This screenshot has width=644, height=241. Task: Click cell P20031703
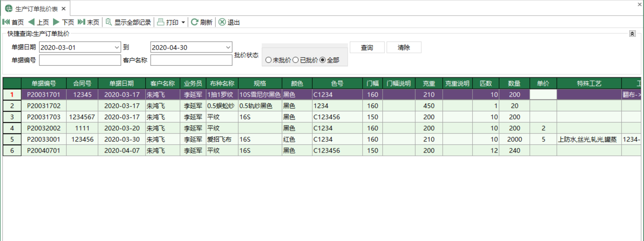click(x=44, y=117)
